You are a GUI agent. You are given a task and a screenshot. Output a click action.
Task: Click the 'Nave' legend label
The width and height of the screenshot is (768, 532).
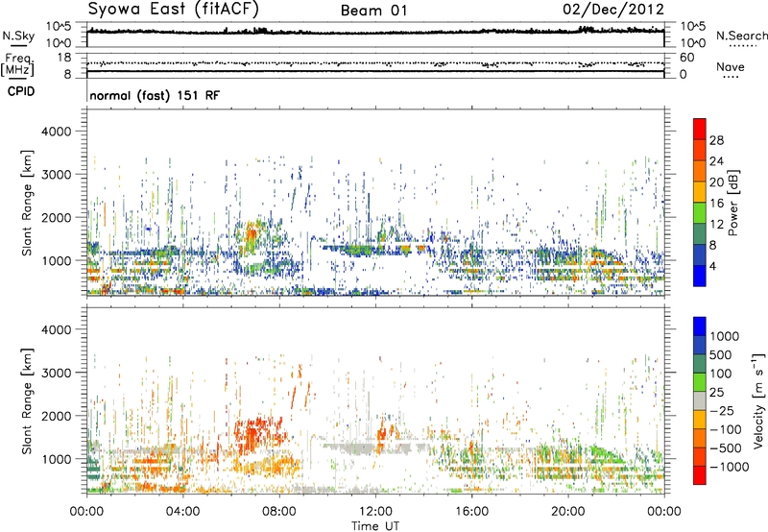(x=731, y=66)
